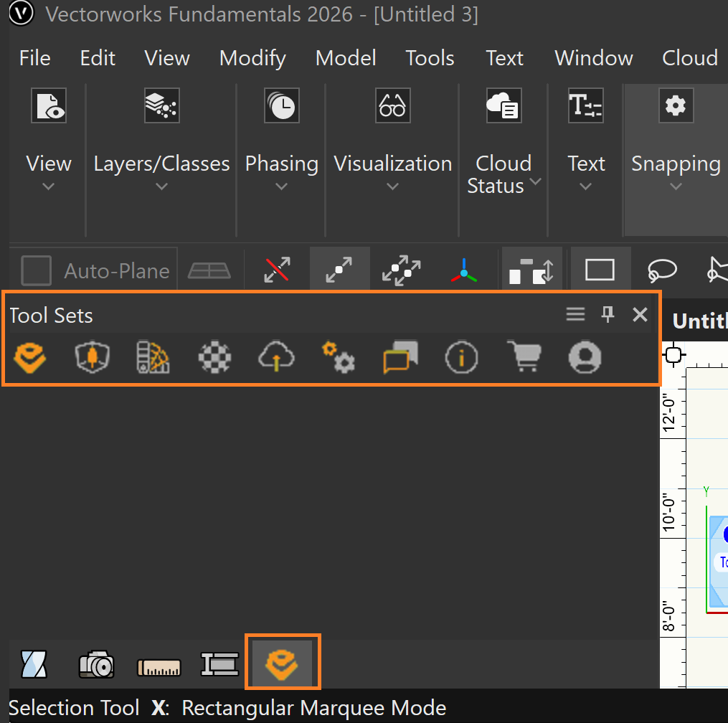Viewport: 728px width, 723px height.
Task: Expand the Text group dropdown chevron
Action: click(586, 186)
